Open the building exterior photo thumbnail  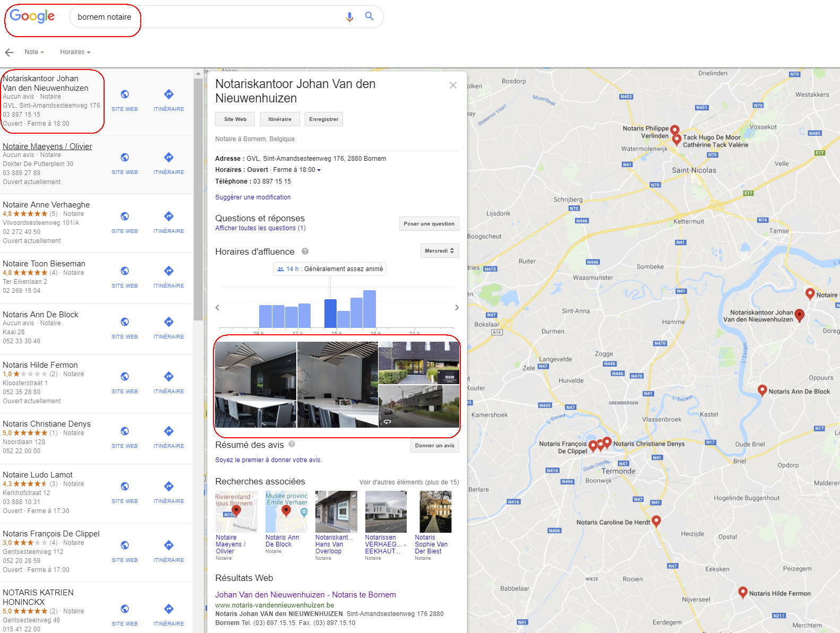[x=419, y=363]
